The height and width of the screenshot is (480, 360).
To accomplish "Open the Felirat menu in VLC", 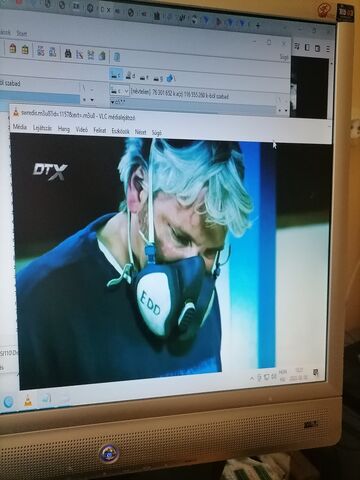I will 100,130.
